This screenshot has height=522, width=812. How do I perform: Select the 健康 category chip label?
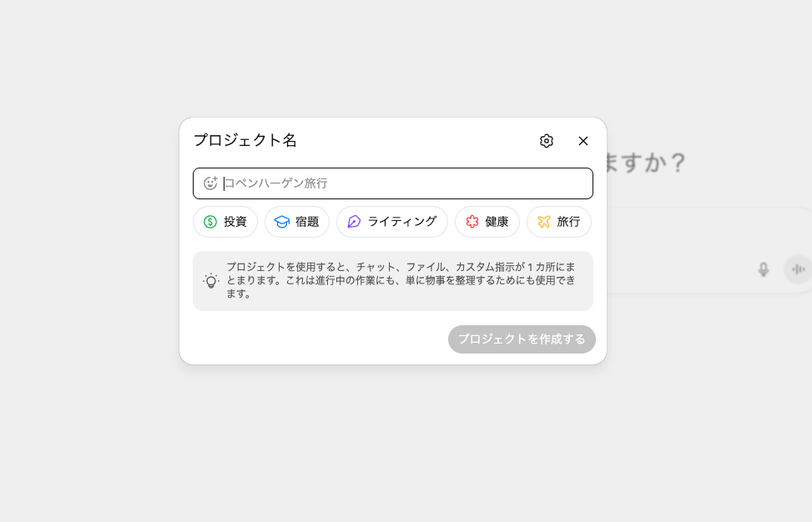[497, 222]
